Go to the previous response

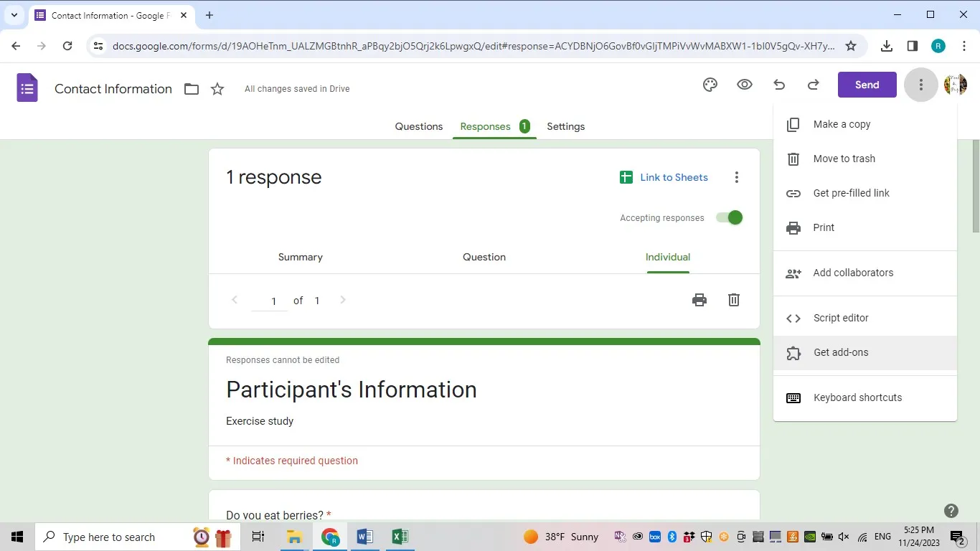coord(235,300)
